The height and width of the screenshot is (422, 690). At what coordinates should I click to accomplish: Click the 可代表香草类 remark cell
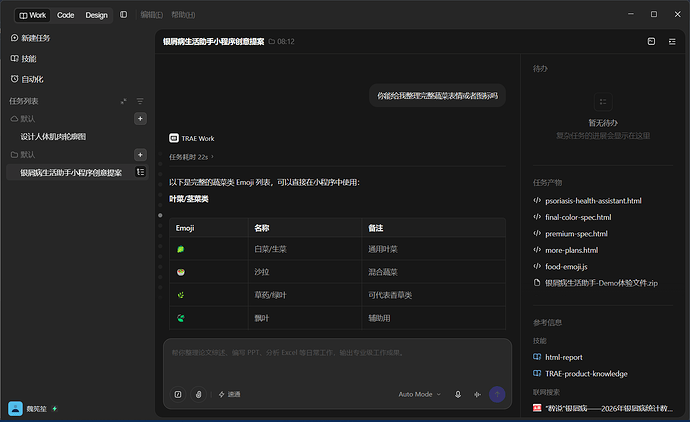point(433,295)
